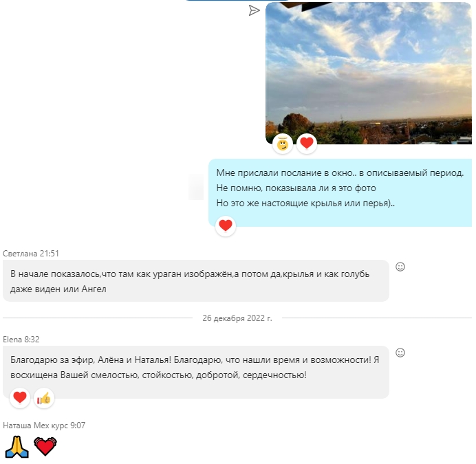Open the shared sky photo
The image size is (476, 464).
click(369, 73)
